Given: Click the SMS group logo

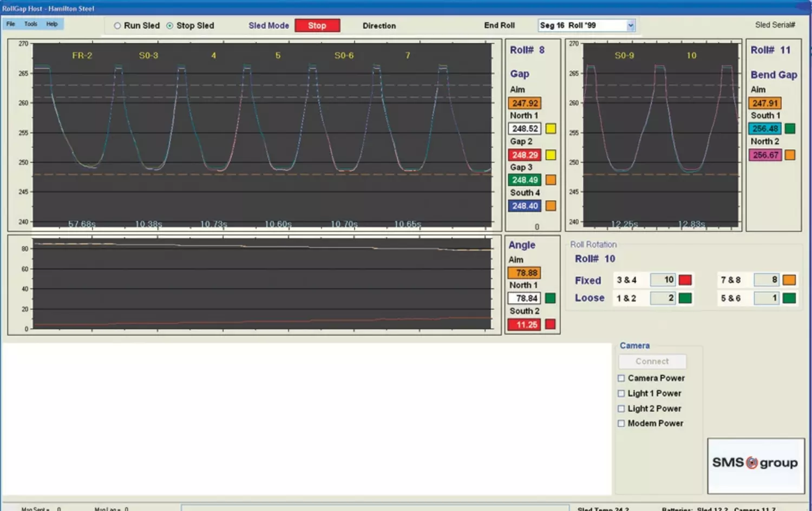Looking at the screenshot, I should (x=755, y=463).
